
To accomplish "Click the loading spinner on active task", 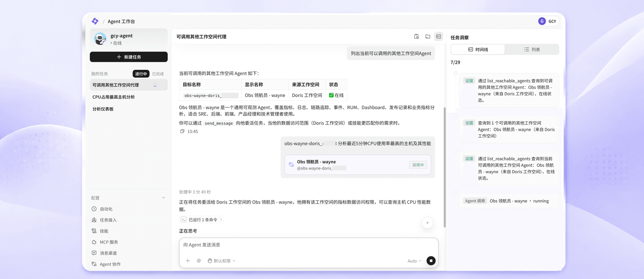I will pyautogui.click(x=155, y=85).
